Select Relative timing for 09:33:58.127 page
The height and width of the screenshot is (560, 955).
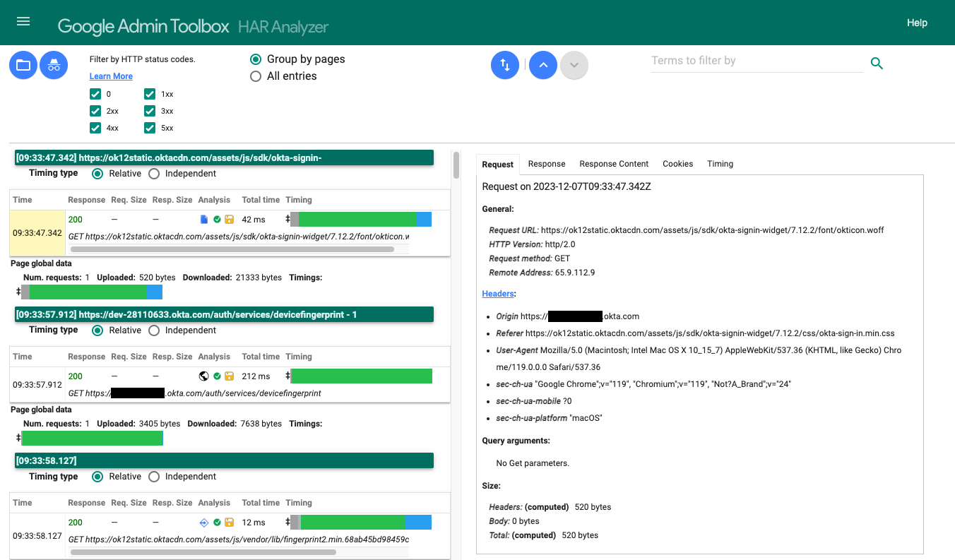tap(97, 477)
